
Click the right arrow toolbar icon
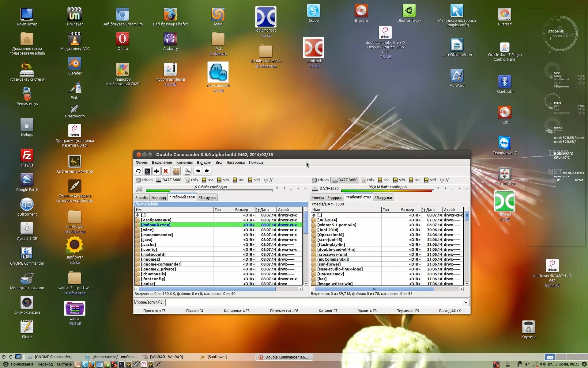(207, 171)
